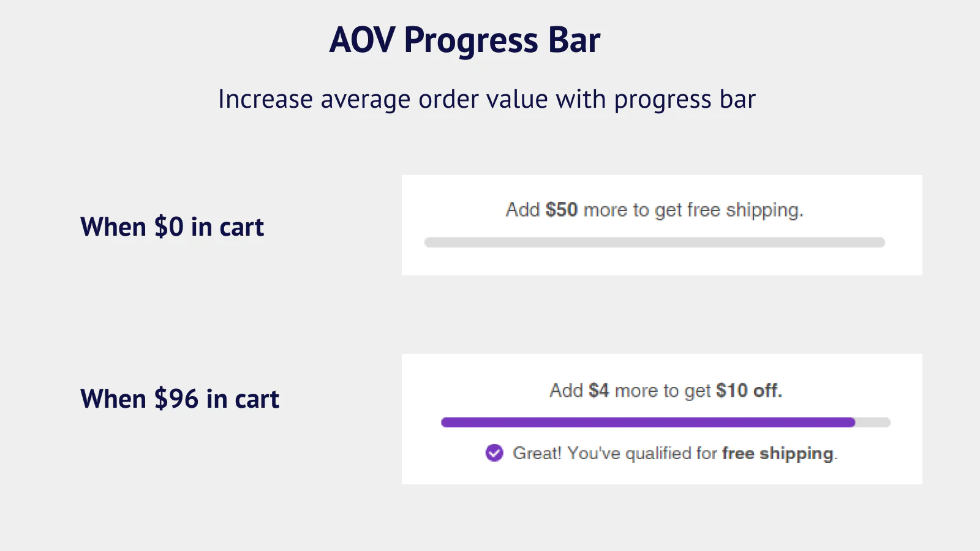
Task: Click the white circle check inside purple badge
Action: click(x=494, y=454)
